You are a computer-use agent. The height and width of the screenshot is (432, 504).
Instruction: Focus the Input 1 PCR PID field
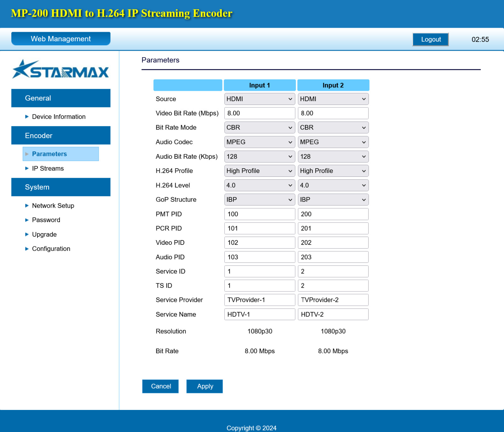point(260,228)
